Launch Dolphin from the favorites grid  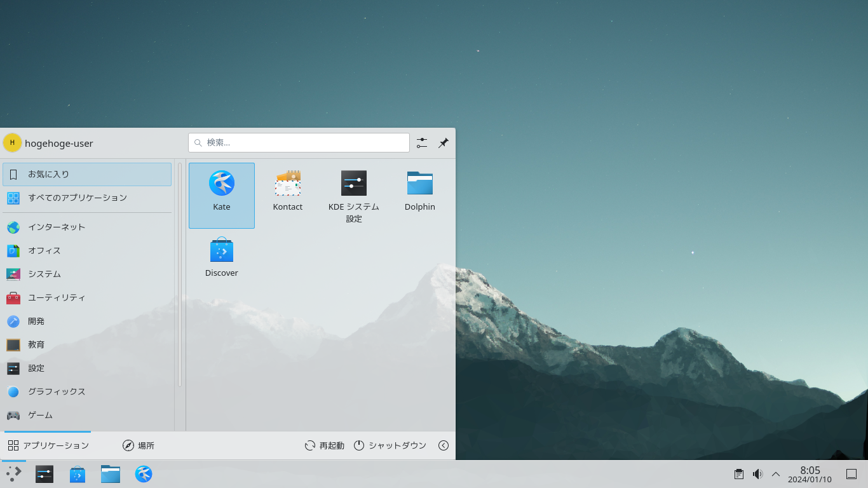point(420,196)
